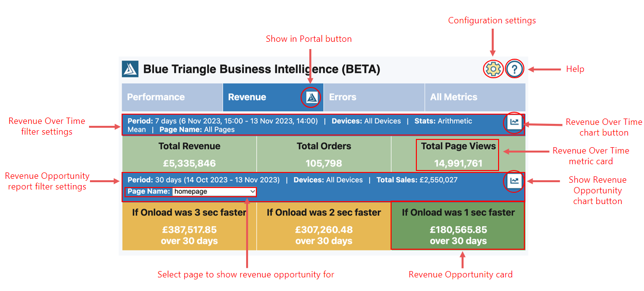Viewport: 644px width, 291px height.
Task: Go to the All Metrics tab
Action: click(x=475, y=97)
